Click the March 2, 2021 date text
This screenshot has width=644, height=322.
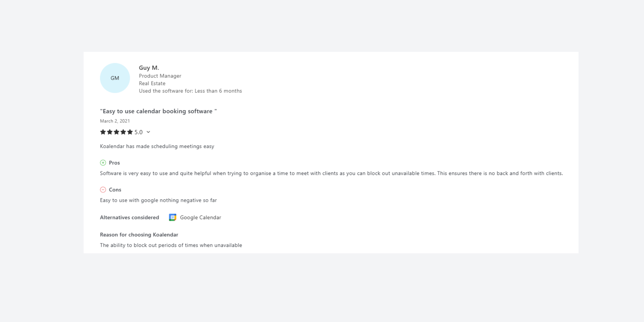click(x=115, y=121)
